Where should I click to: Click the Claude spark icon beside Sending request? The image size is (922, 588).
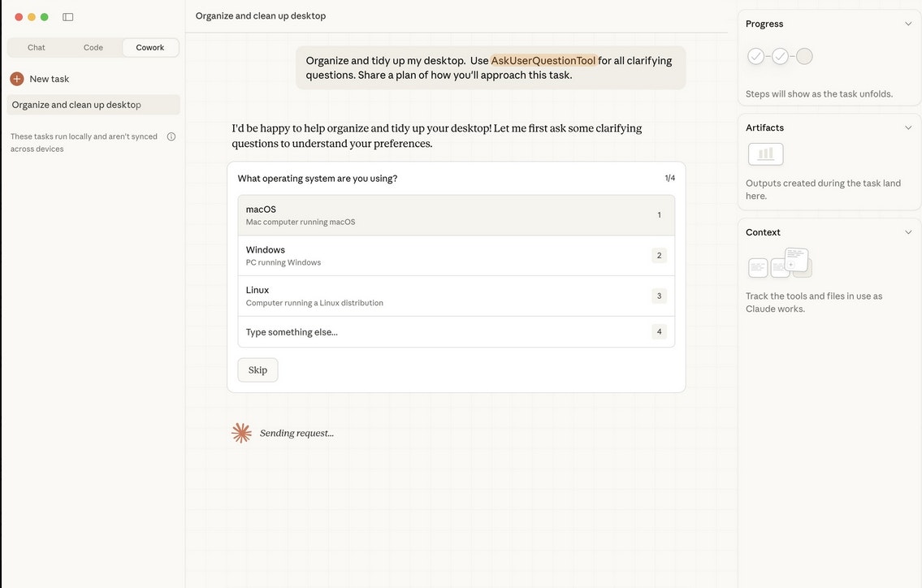pyautogui.click(x=241, y=432)
